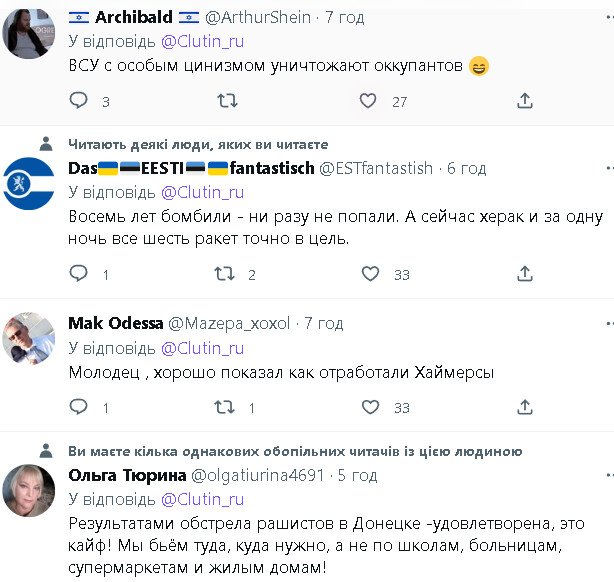Share Archibald's tweet
Image resolution: width=614 pixels, height=582 pixels.
(524, 101)
